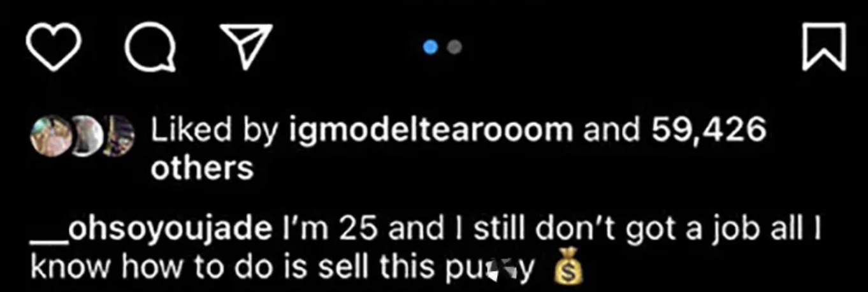
Task: Switch to the gray second carousel dot
Action: (x=454, y=47)
